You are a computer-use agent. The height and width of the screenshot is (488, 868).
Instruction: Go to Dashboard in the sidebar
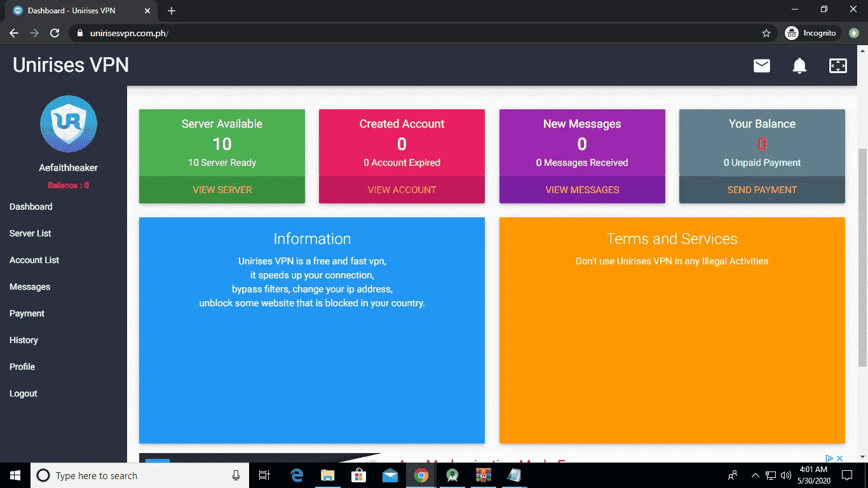point(31,207)
